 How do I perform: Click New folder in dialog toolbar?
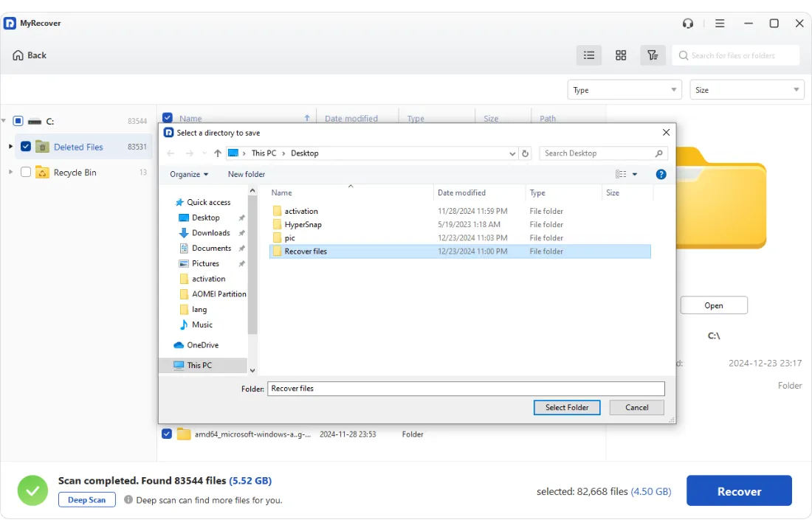tap(247, 175)
